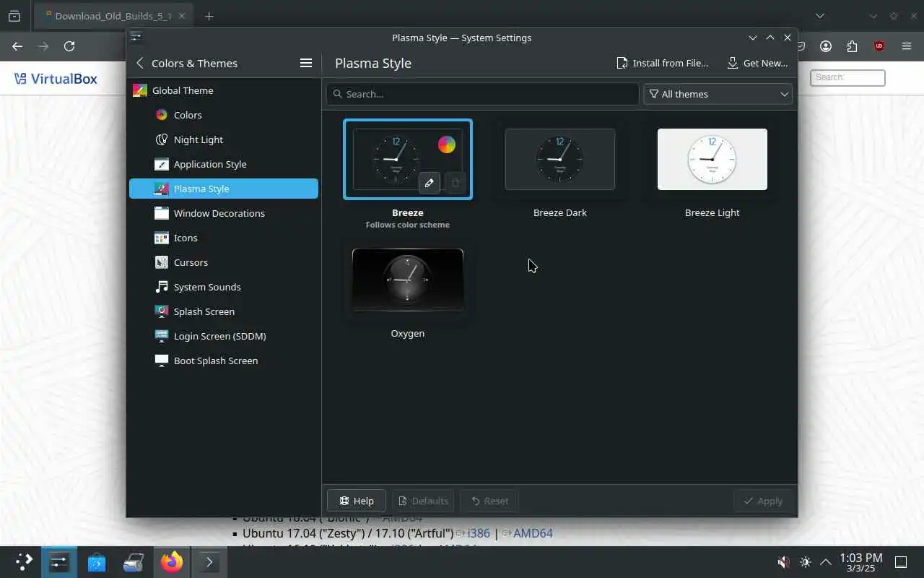Open clock showing 1:03 PM
This screenshot has width=924, height=578.
click(861, 562)
